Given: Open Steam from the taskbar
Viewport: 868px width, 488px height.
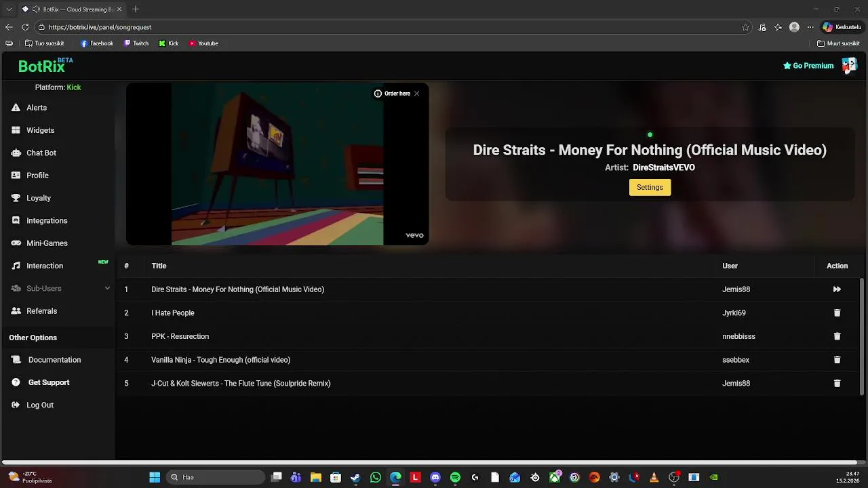Looking at the screenshot, I should click(x=355, y=477).
